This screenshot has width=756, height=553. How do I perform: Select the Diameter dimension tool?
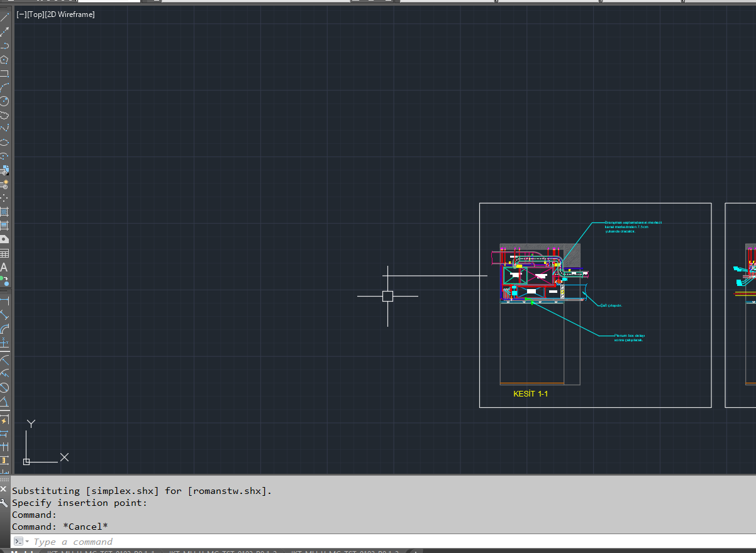[4, 388]
